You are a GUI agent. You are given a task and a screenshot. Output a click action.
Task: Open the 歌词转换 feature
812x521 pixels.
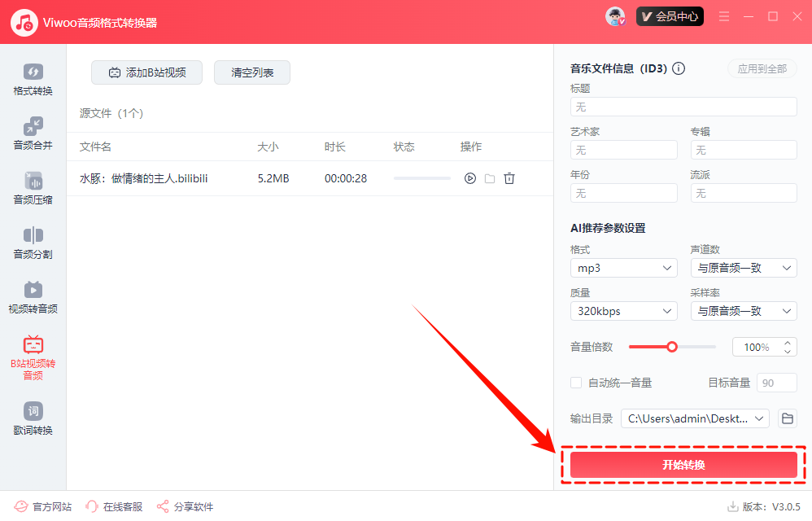pos(32,417)
